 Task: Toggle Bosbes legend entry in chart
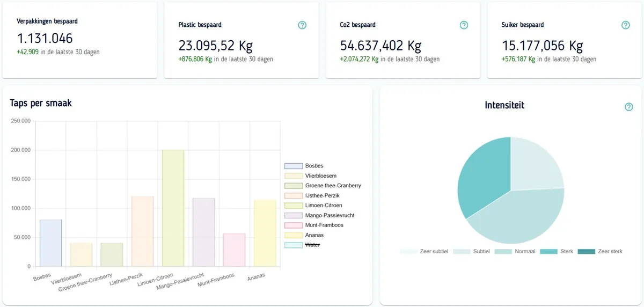(304, 166)
